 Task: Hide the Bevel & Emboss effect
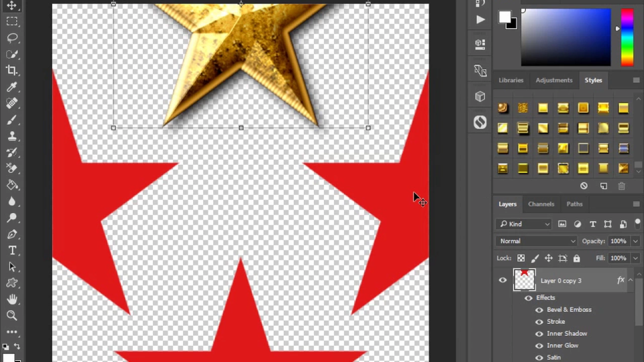pos(539,310)
